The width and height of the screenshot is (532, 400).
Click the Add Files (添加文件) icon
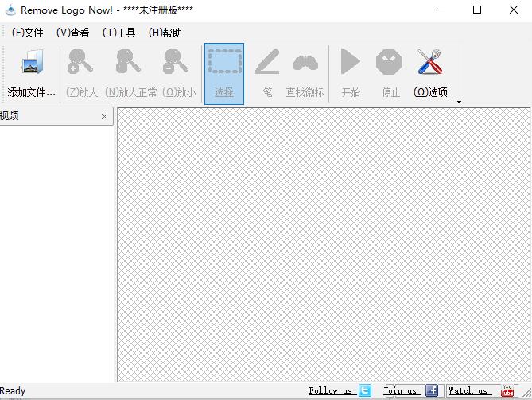[32, 63]
